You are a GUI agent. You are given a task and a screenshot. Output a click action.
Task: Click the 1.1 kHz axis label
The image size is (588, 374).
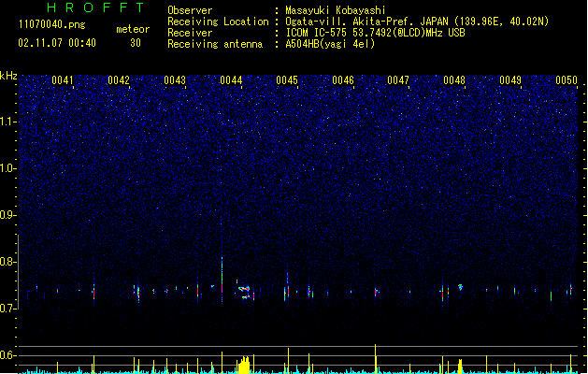(7, 122)
